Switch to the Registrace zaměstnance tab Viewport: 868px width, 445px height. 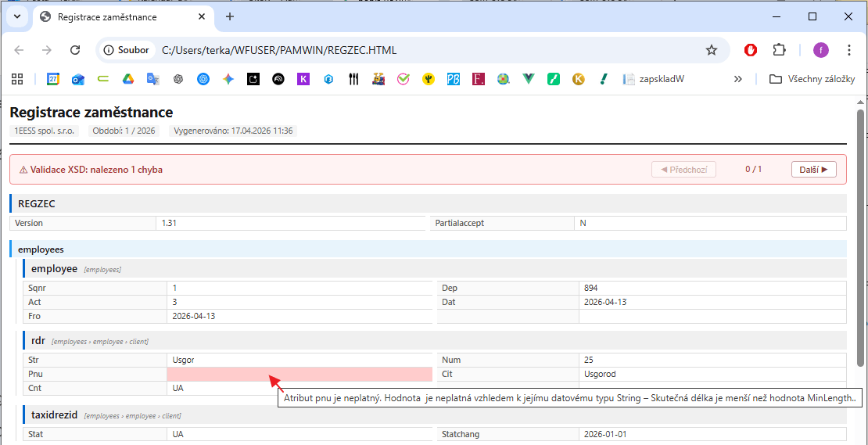(119, 16)
